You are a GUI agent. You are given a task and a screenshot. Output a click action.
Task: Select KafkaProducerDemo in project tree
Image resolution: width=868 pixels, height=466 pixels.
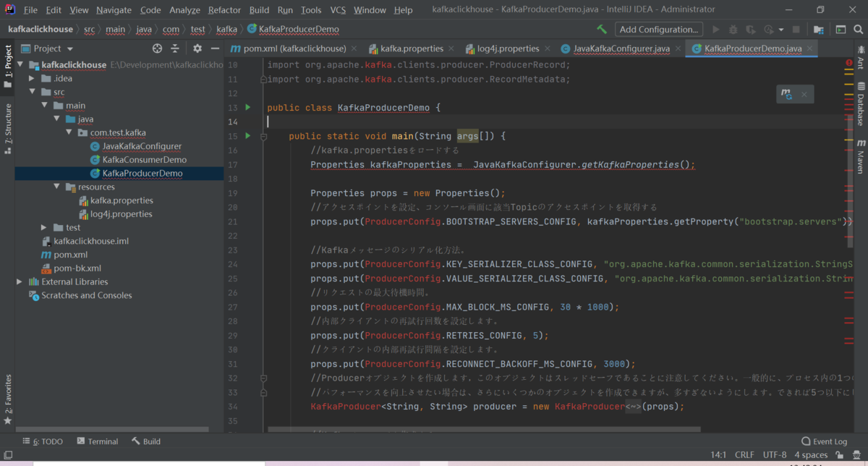142,174
